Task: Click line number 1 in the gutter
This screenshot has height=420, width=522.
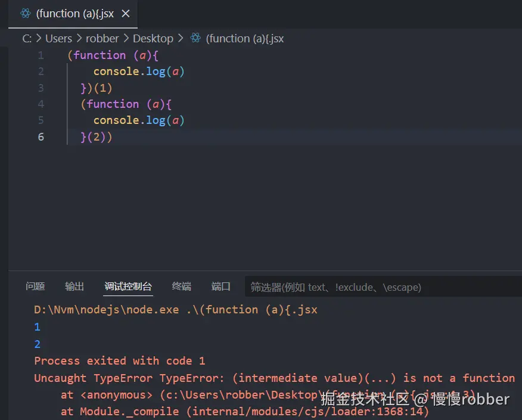Action: (x=41, y=55)
